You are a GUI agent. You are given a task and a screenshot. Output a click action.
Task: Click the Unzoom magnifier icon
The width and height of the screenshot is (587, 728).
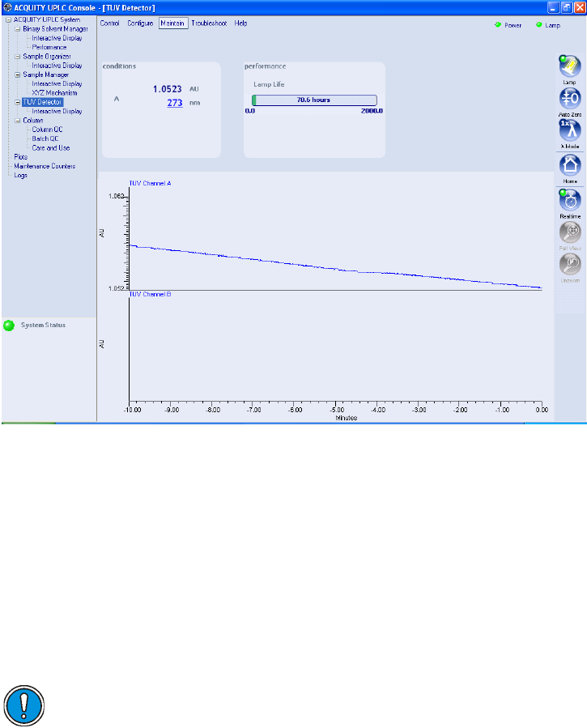570,264
